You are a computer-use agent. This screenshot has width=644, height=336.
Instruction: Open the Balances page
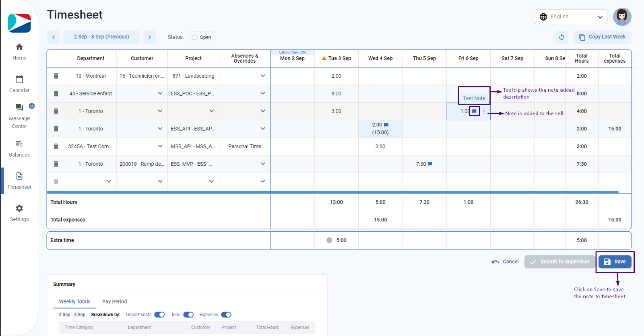(19, 148)
